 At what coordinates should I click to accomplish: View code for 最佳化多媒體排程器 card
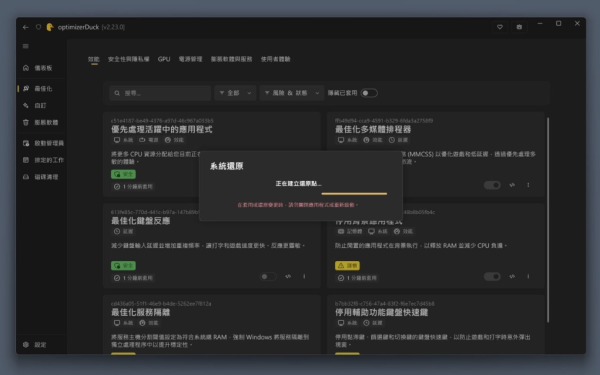click(512, 185)
